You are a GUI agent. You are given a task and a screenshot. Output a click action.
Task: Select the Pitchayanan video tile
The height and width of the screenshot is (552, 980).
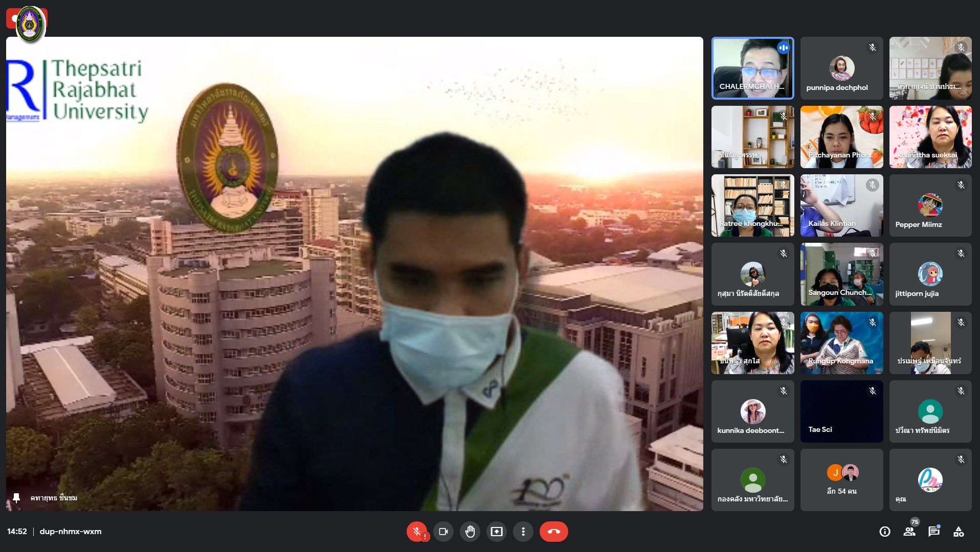click(841, 137)
